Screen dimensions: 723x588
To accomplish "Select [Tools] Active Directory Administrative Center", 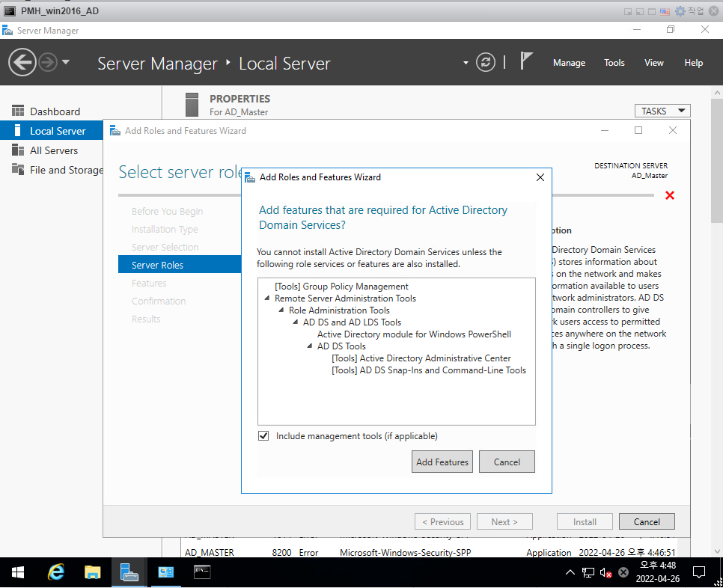I will [x=421, y=358].
